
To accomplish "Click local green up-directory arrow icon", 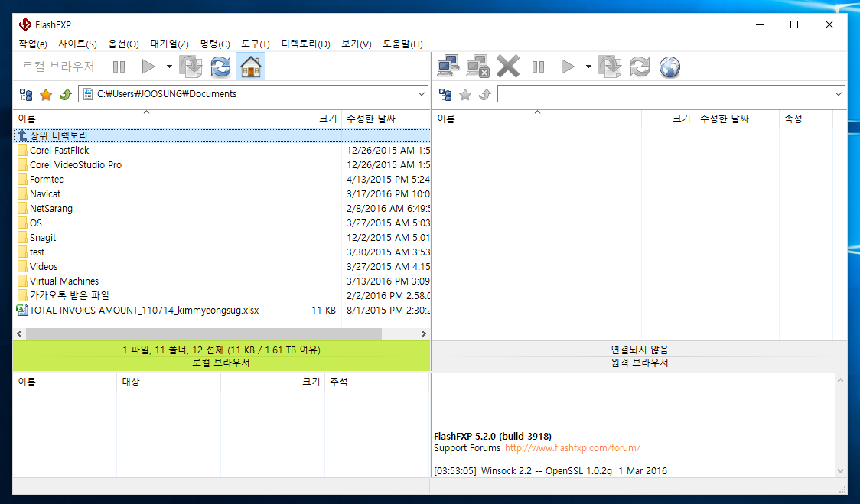I will [x=65, y=95].
